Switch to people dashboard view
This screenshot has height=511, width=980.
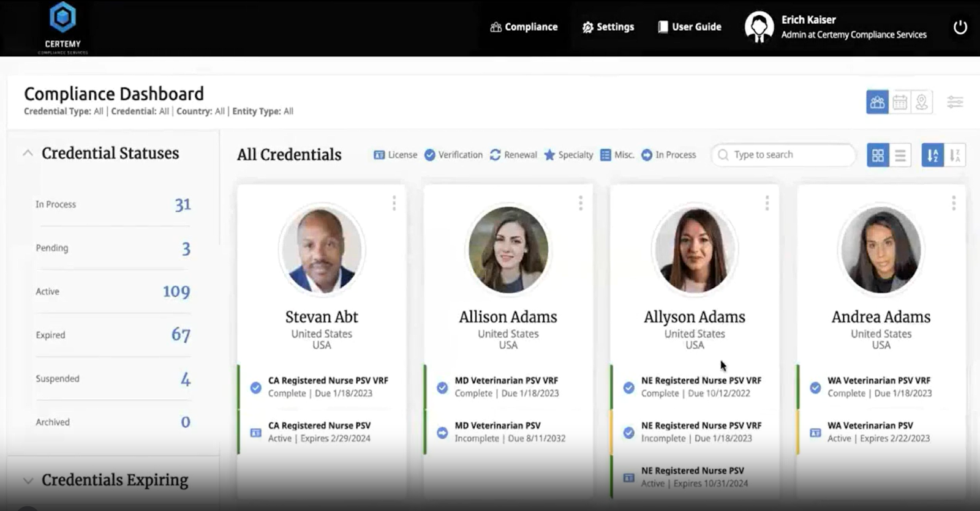click(x=877, y=102)
